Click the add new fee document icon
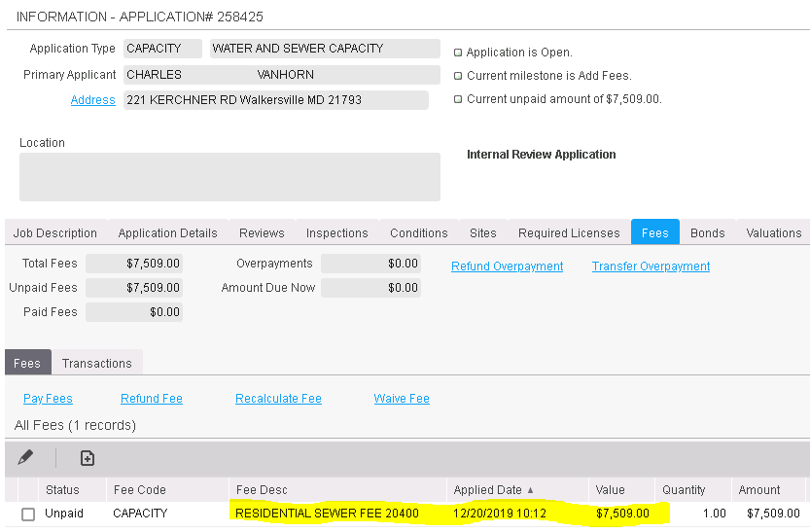810x532 pixels. 88,458
